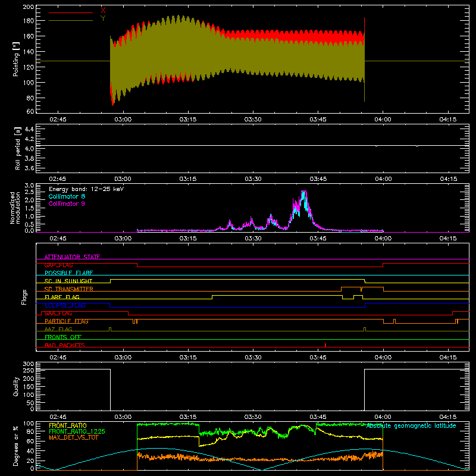
Task: Click the 2.5 tick on Normalized modulation axis
Action: tap(29, 192)
